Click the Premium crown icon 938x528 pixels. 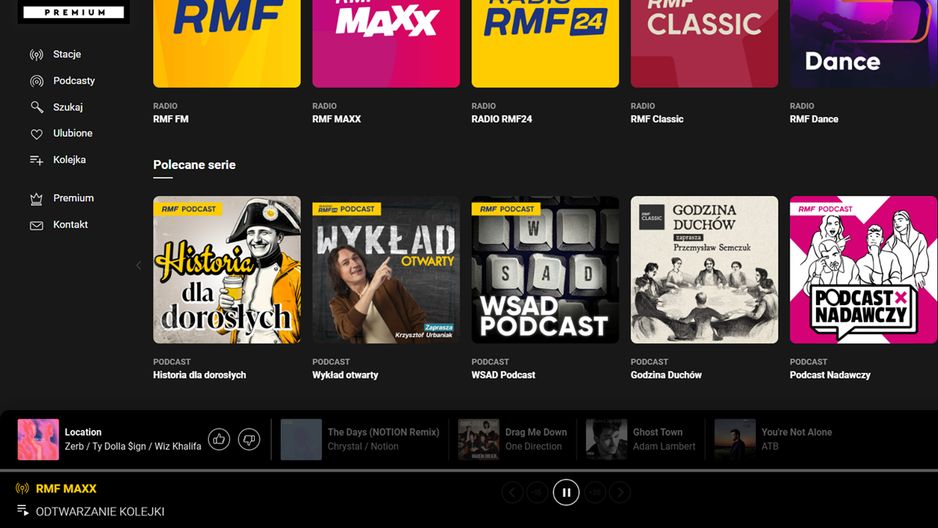(36, 199)
